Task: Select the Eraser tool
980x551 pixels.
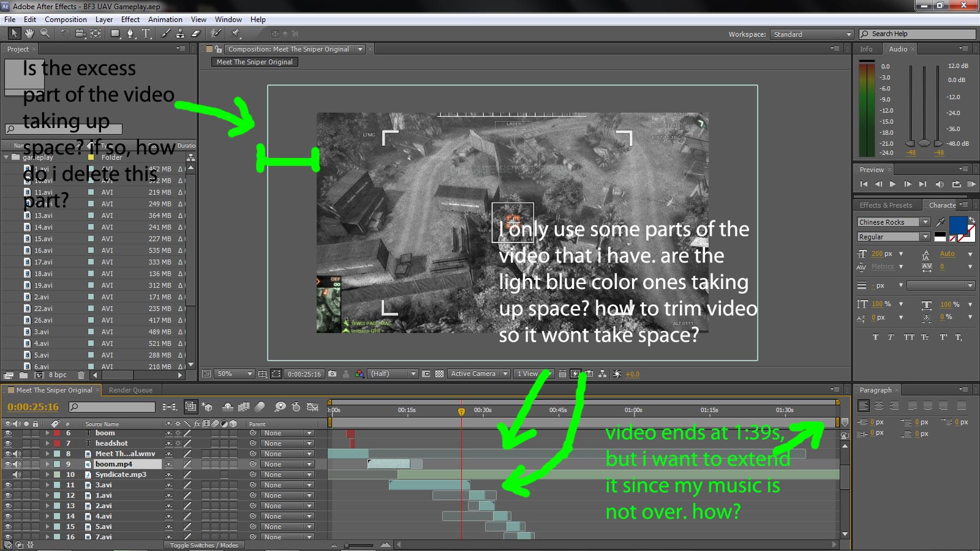Action: pyautogui.click(x=196, y=33)
